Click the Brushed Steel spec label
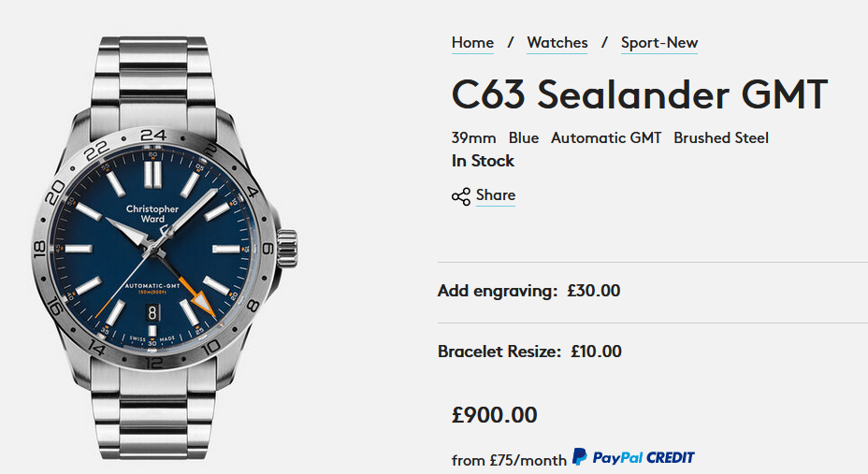Screen dimensions: 868x474 point(721,137)
